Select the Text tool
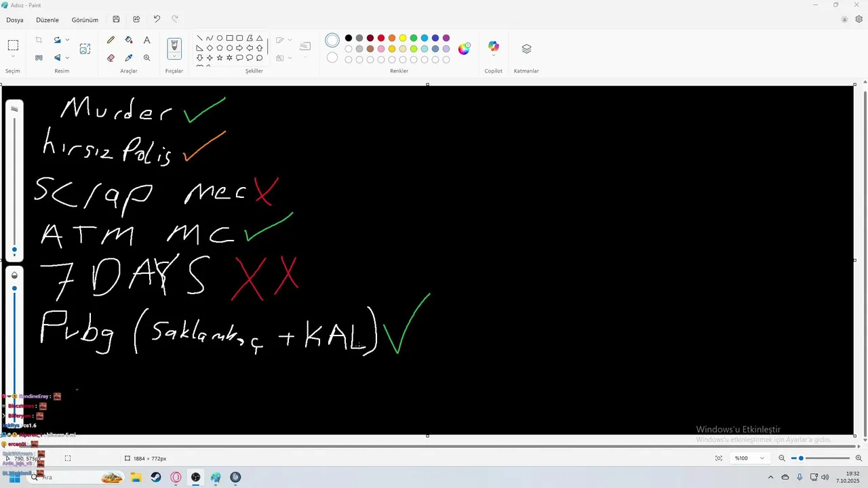Image resolution: width=868 pixels, height=488 pixels. pyautogui.click(x=146, y=40)
